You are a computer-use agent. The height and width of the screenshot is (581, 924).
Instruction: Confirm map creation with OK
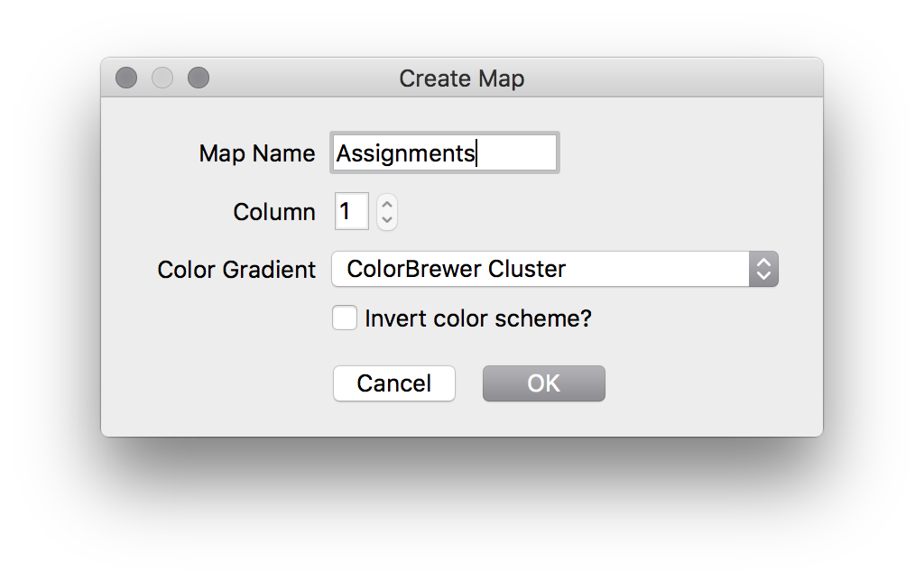543,383
